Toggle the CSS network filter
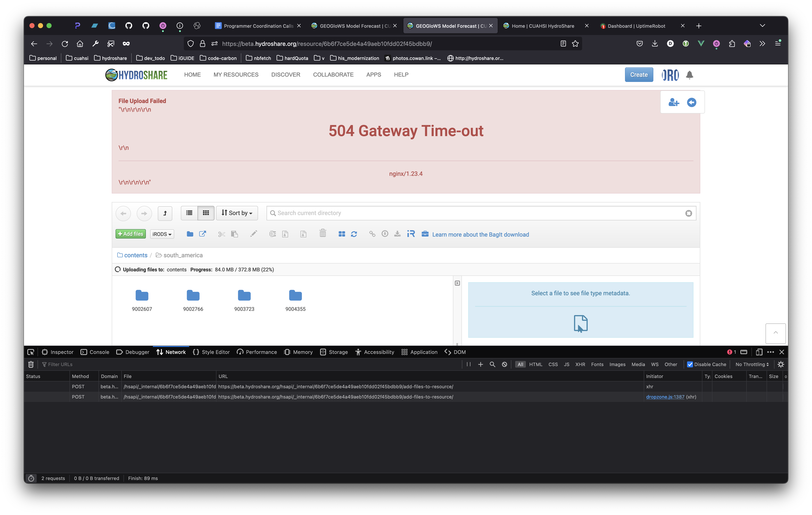This screenshot has width=812, height=515. 553,364
